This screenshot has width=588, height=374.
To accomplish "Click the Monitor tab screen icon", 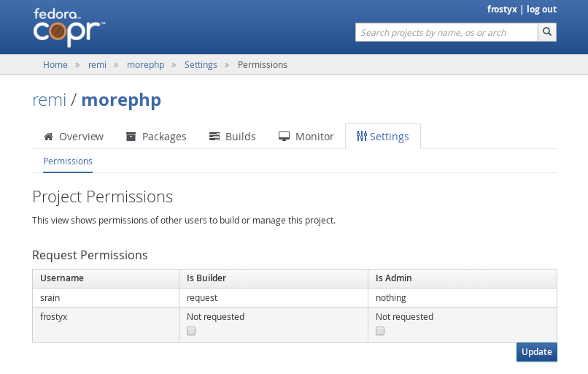I will [285, 137].
